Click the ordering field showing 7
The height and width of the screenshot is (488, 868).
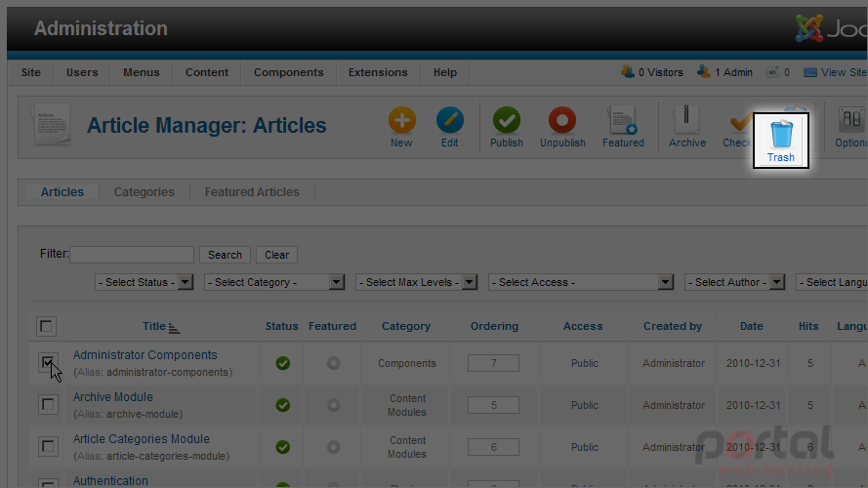(493, 363)
